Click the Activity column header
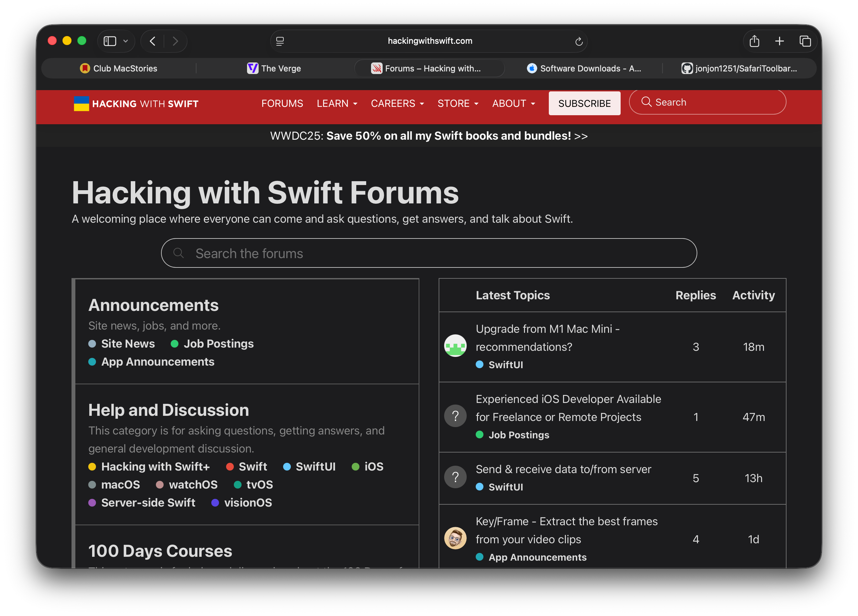Viewport: 858px width, 616px height. (x=753, y=295)
